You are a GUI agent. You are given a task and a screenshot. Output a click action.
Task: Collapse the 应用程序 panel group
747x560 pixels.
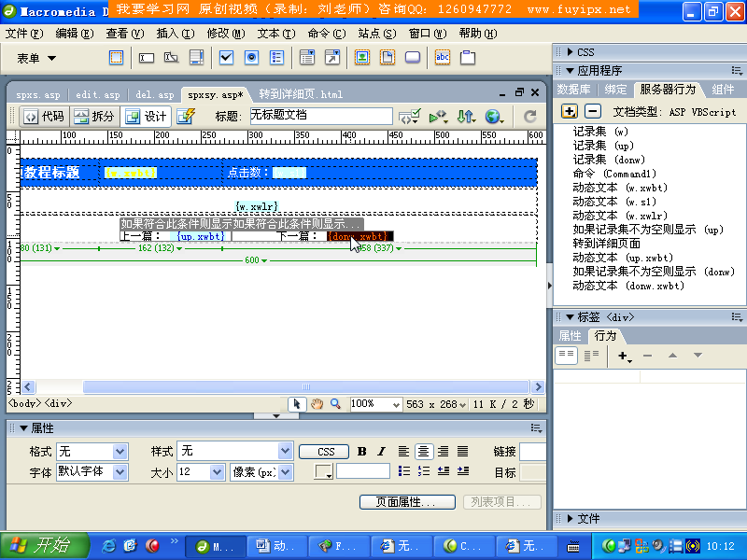tap(570, 71)
